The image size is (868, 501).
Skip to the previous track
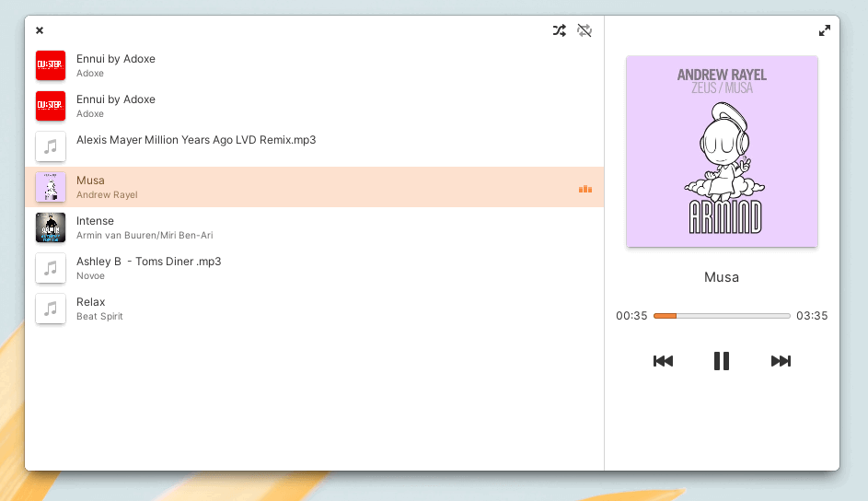tap(663, 361)
